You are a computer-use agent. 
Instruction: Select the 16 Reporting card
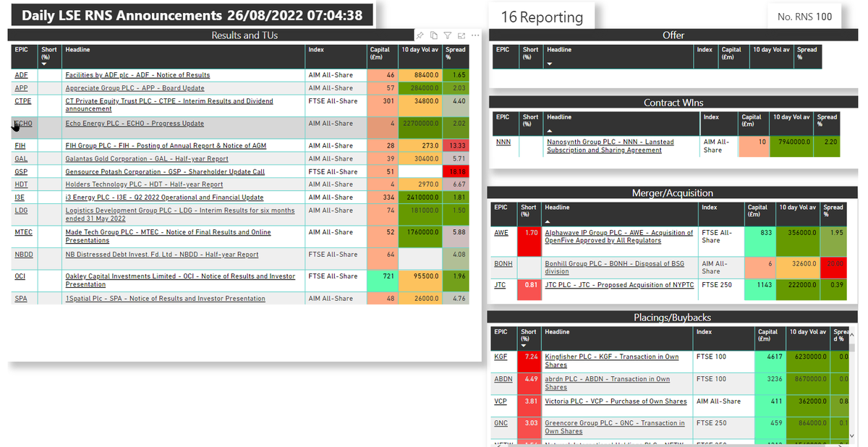click(542, 17)
